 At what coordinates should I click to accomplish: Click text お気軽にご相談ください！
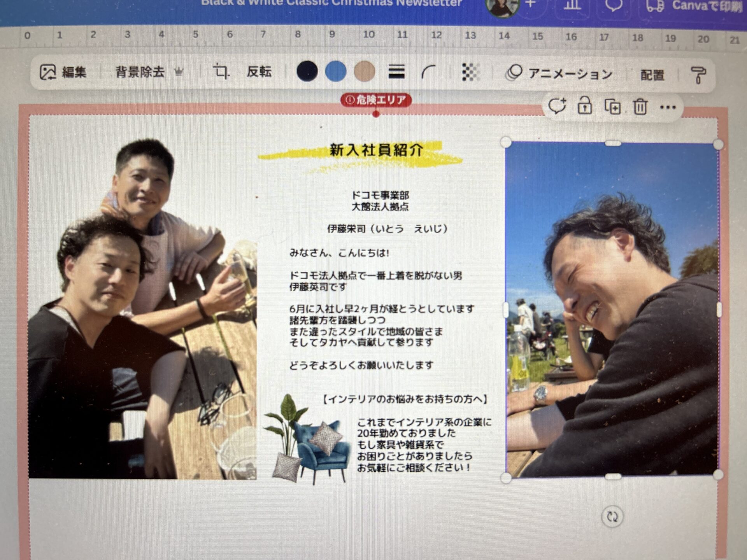click(414, 467)
